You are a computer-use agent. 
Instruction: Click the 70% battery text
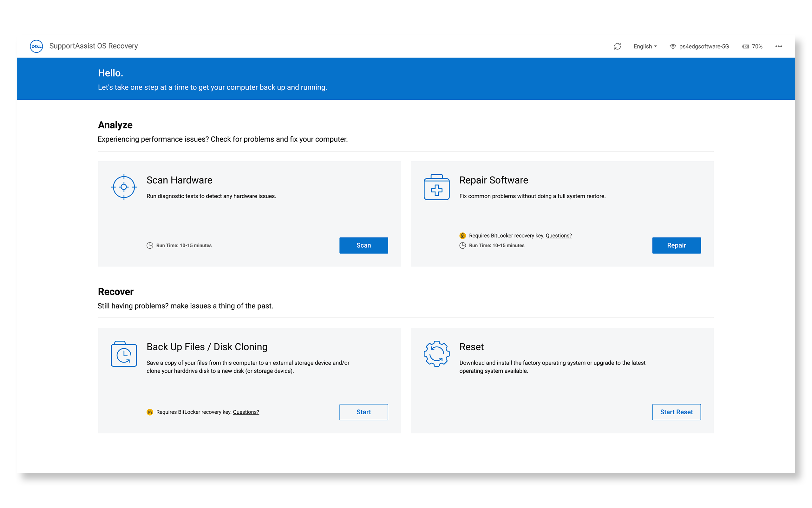click(757, 46)
